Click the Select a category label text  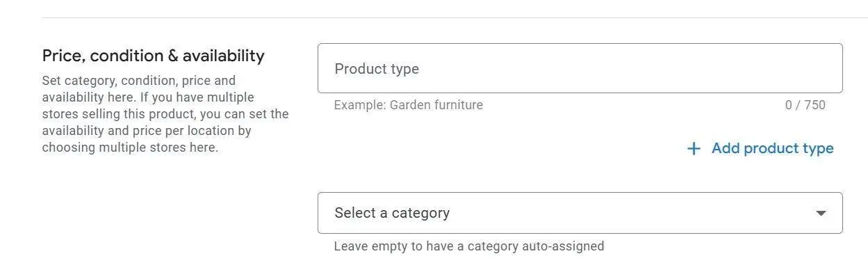[x=392, y=213]
